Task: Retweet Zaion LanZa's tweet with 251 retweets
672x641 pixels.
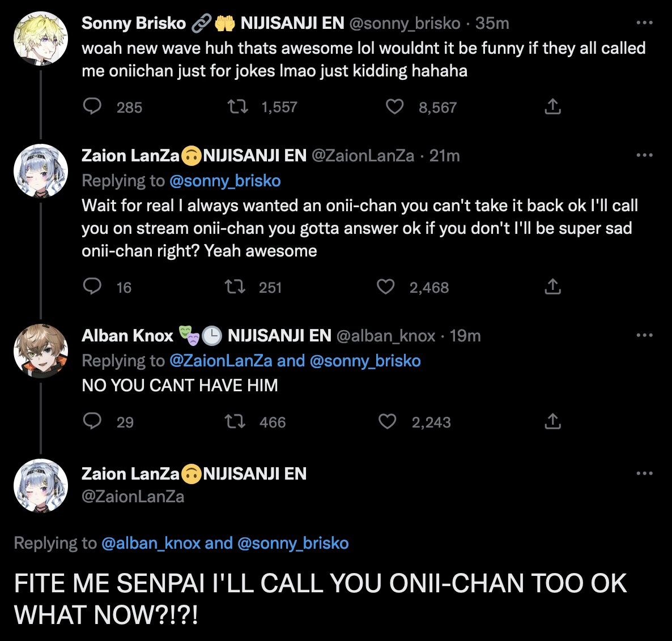Action: (x=235, y=287)
